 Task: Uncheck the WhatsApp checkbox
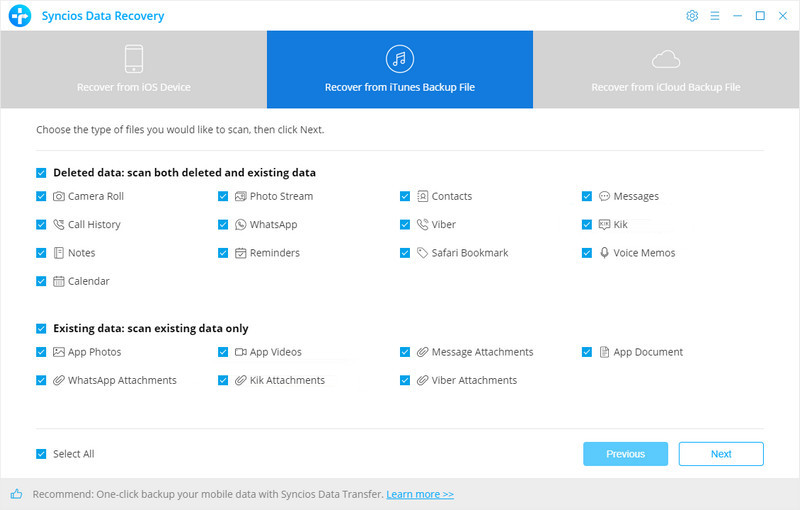click(223, 224)
